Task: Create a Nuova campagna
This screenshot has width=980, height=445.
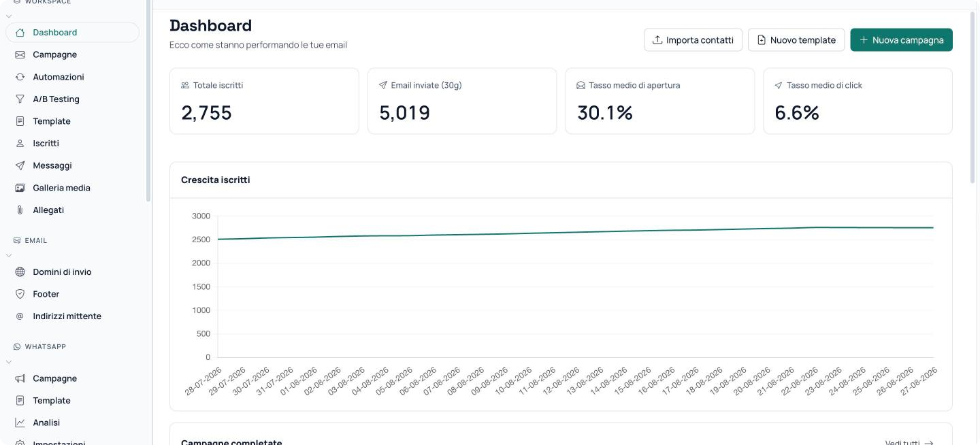Action: coord(901,40)
